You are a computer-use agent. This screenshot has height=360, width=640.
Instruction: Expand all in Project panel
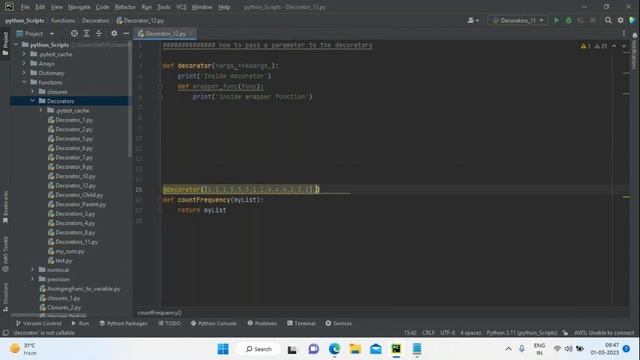[x=87, y=33]
